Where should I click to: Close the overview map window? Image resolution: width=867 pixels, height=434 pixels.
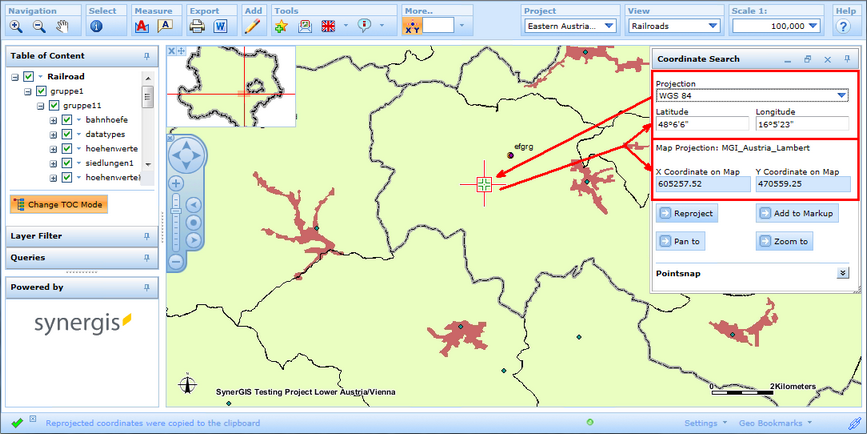[171, 51]
